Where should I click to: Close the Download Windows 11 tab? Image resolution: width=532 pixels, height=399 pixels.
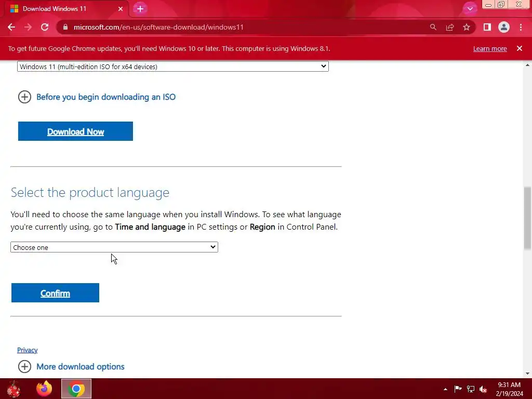pos(121,9)
